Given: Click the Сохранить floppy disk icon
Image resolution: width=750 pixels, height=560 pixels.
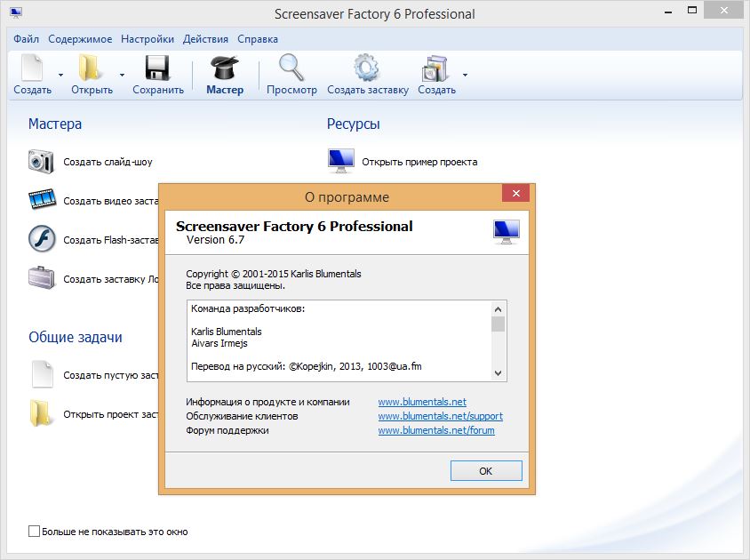Looking at the screenshot, I should tap(157, 68).
